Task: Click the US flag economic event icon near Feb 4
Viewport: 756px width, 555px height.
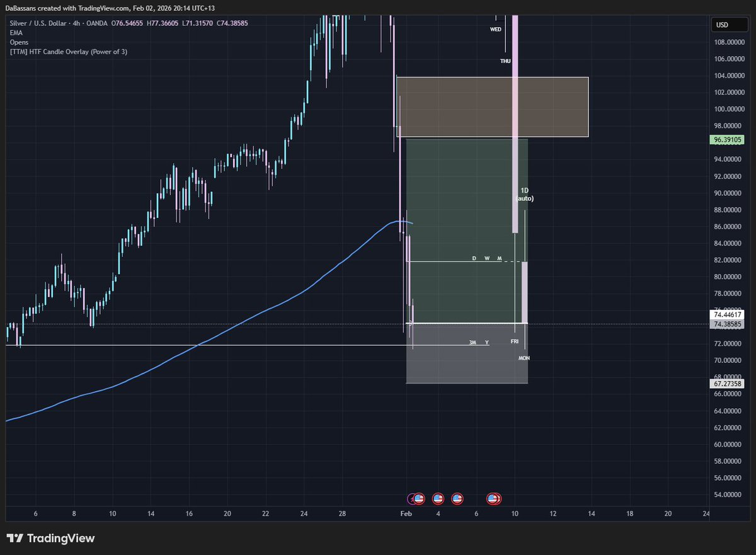Action: click(x=437, y=498)
